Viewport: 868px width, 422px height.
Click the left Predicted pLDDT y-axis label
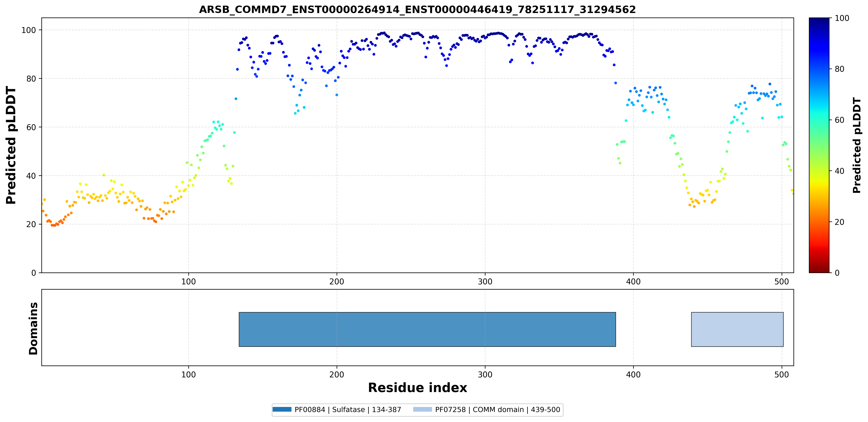11,145
